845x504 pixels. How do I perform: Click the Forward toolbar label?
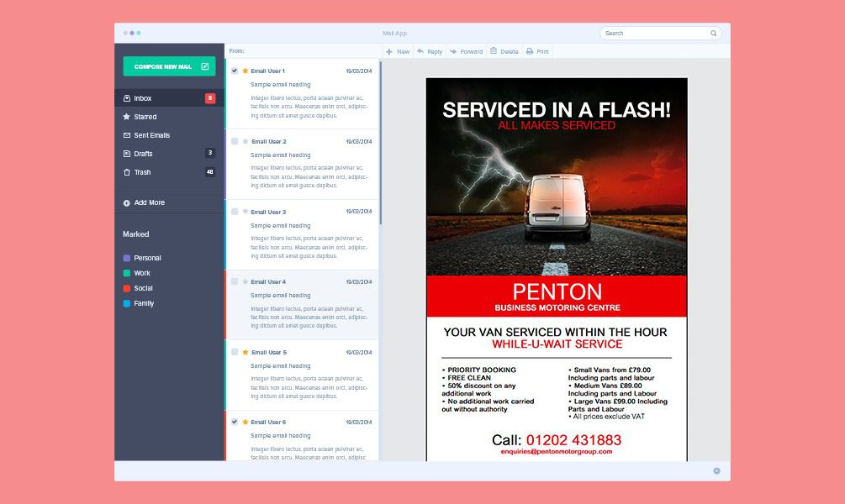click(x=472, y=52)
